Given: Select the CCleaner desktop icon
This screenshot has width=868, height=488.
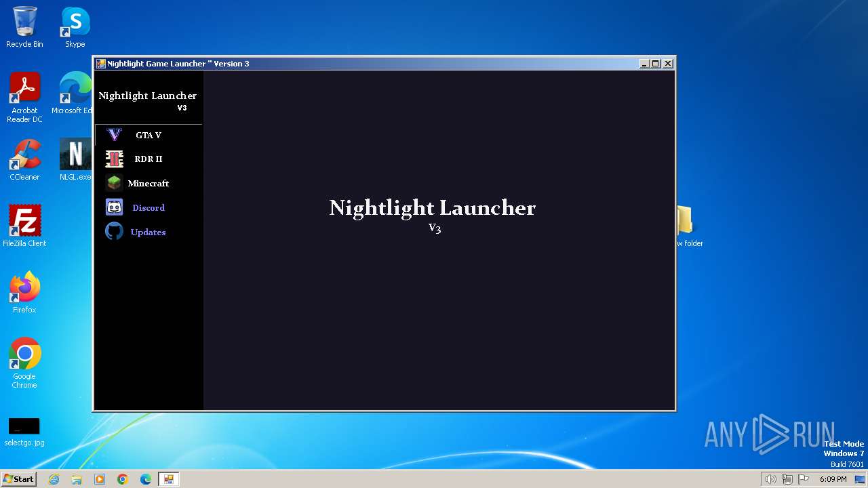Looking at the screenshot, I should click(x=24, y=160).
